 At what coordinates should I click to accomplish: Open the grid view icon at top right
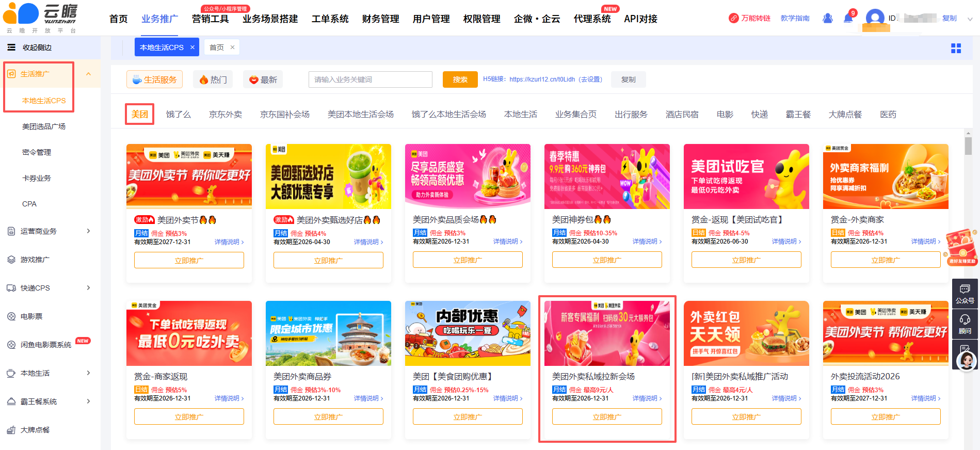(x=956, y=48)
